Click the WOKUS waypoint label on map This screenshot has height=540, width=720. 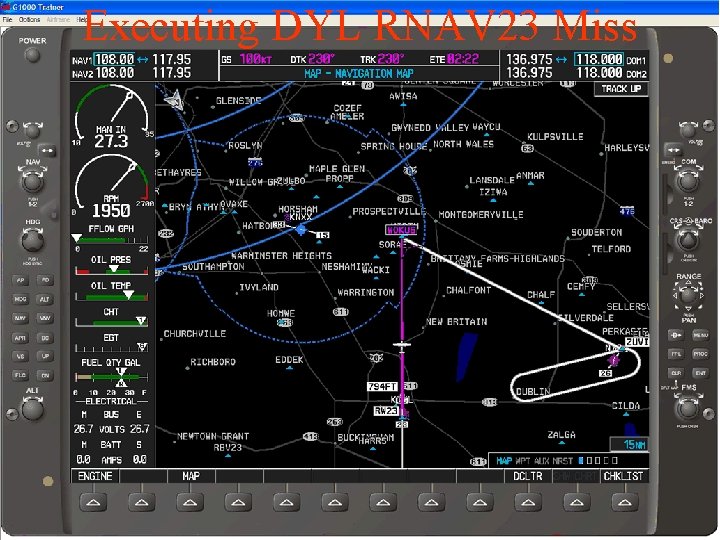tap(402, 230)
